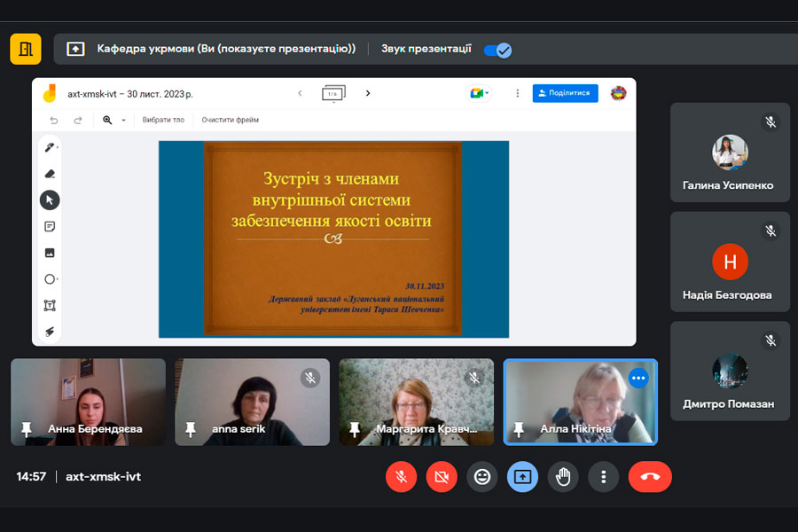This screenshot has width=798, height=532.
Task: Click the zoom magnifier icon
Action: [x=107, y=121]
